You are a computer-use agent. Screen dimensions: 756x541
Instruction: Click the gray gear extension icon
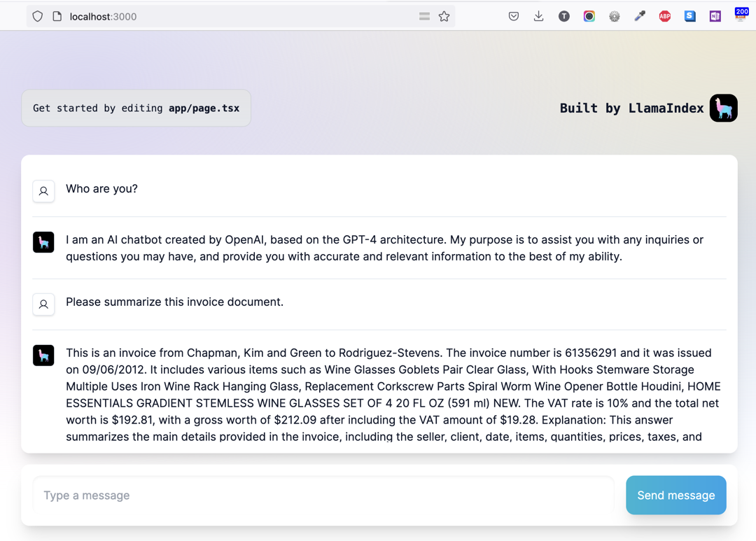tap(615, 16)
